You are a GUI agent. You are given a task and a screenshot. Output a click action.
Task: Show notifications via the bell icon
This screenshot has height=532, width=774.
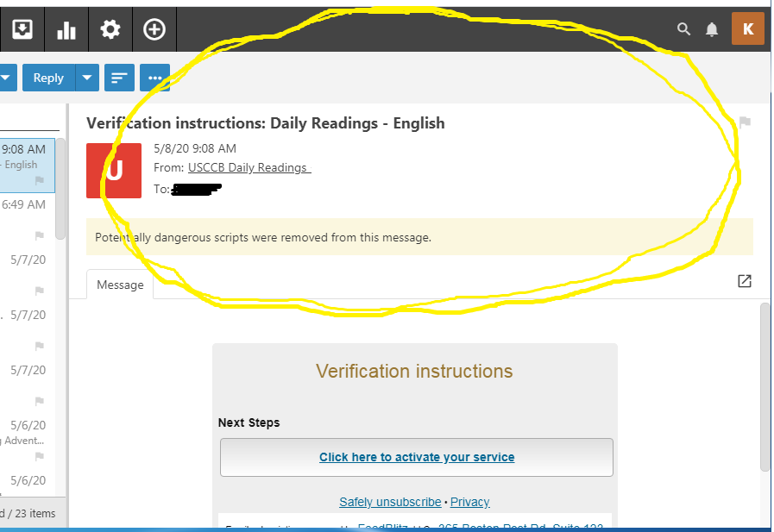tap(712, 30)
